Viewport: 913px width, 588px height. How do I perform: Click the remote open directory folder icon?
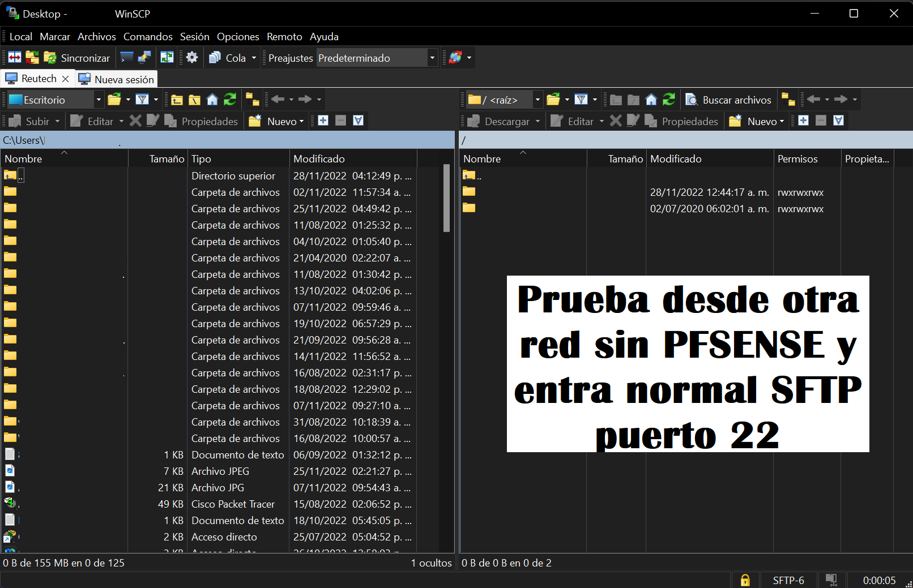[x=553, y=100]
